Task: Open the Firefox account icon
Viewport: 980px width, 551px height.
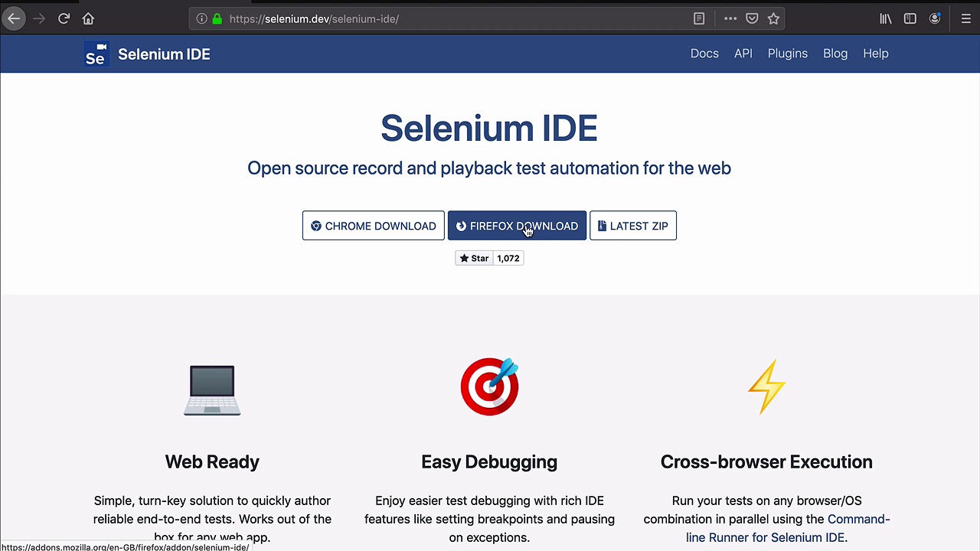Action: pos(935,18)
